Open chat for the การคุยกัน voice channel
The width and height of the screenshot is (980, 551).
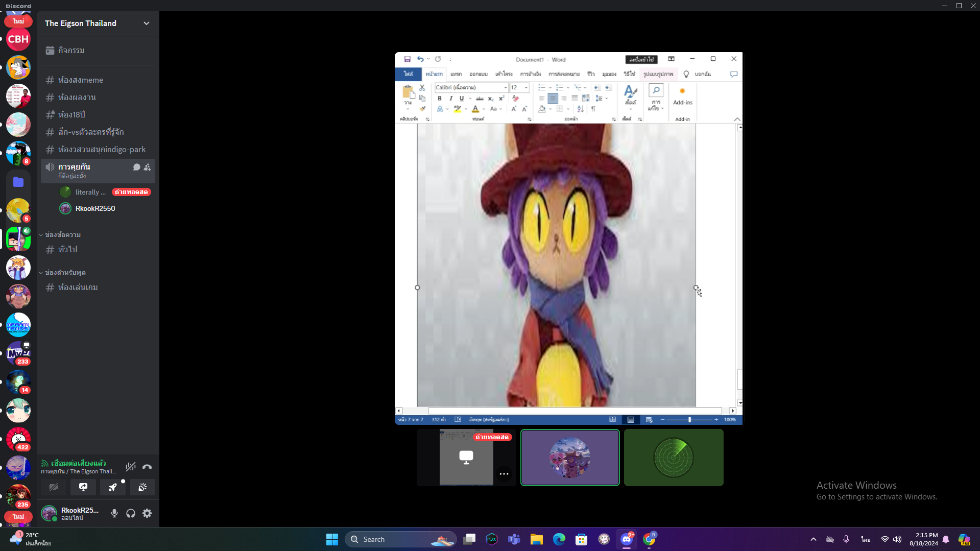coord(136,167)
